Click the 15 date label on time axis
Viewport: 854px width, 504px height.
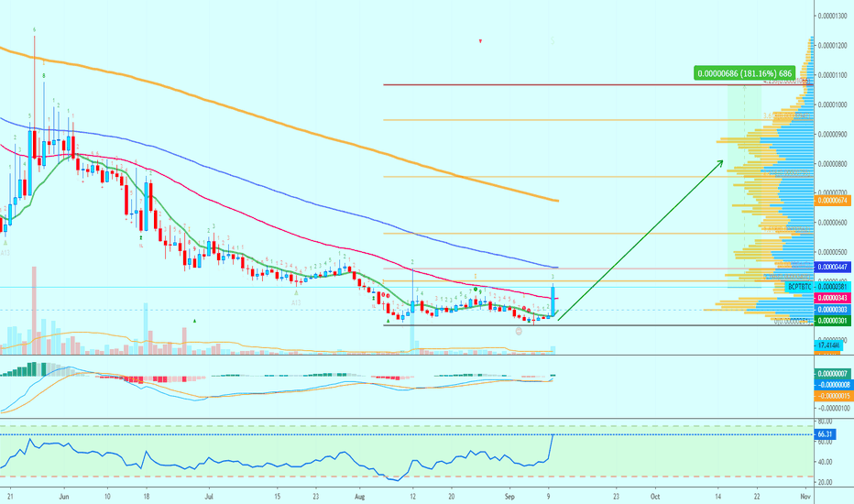pos(277,497)
